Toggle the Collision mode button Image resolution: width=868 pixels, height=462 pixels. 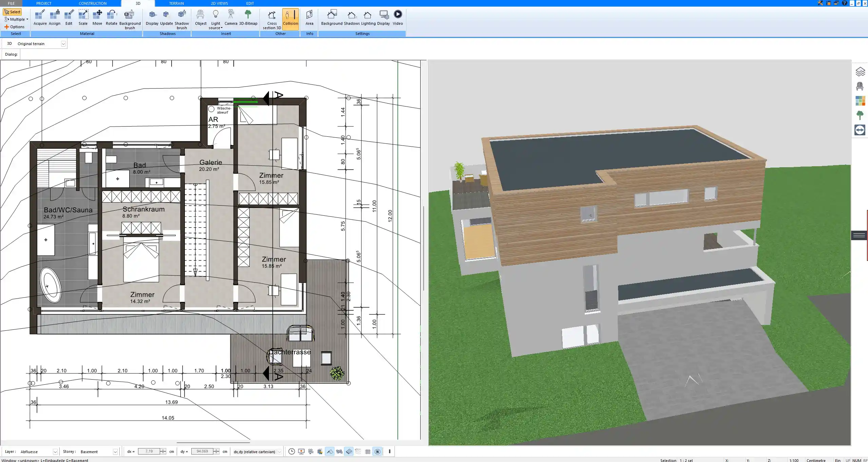pos(290,18)
